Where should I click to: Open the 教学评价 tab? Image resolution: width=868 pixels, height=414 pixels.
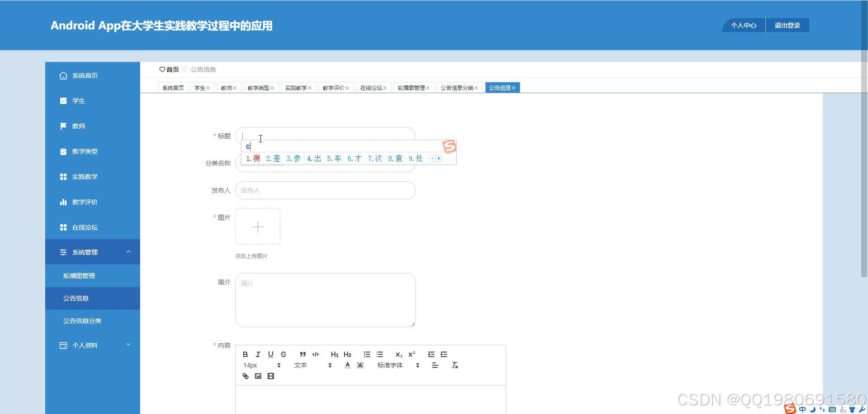333,87
